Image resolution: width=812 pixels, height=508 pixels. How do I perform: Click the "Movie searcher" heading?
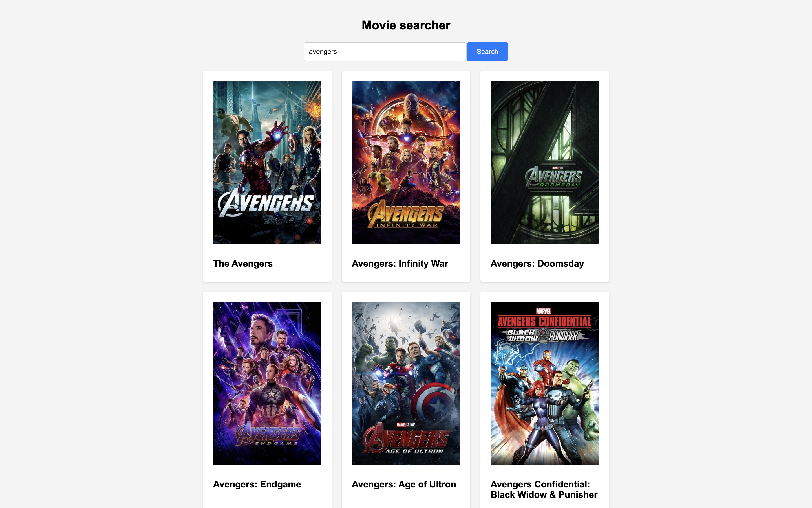406,25
